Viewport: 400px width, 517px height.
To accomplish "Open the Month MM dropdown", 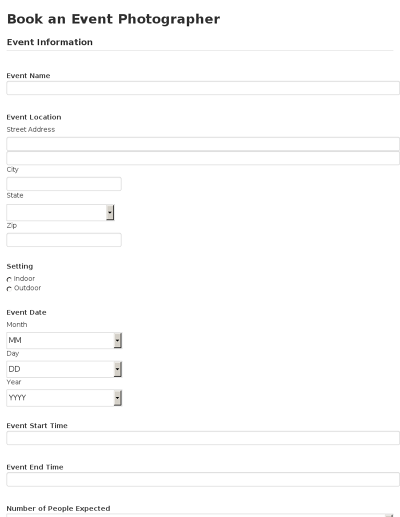I will coord(64,340).
